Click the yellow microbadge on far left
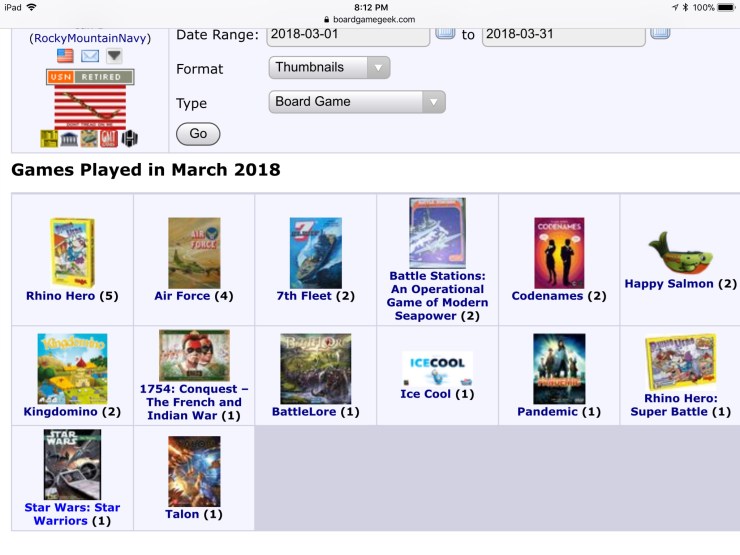 point(49,138)
